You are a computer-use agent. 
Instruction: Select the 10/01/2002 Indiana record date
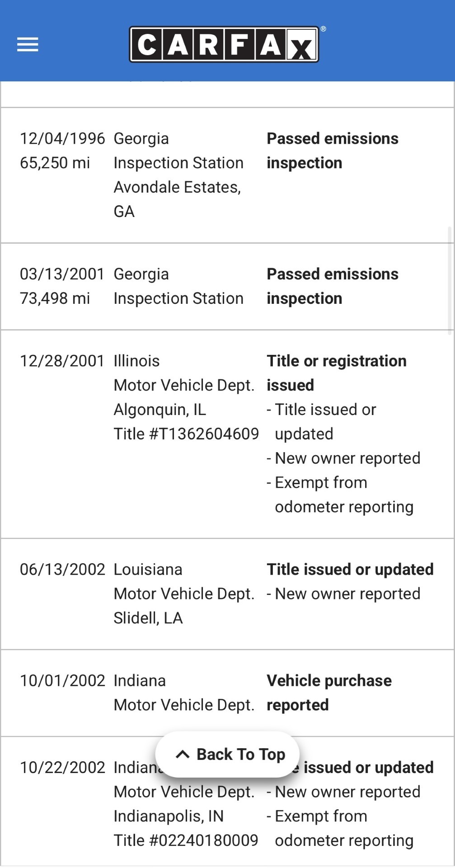(x=62, y=681)
